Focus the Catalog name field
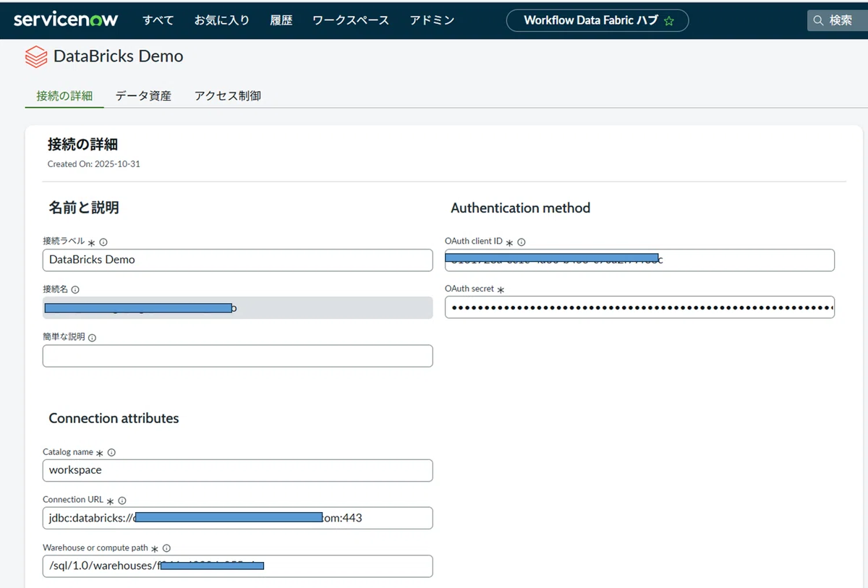The height and width of the screenshot is (588, 868). [238, 470]
